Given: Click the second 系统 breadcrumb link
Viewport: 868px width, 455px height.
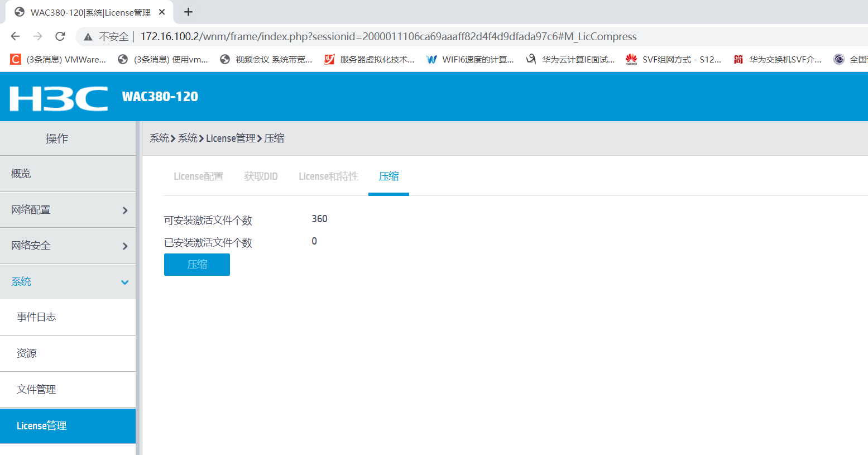Looking at the screenshot, I should click(x=188, y=138).
